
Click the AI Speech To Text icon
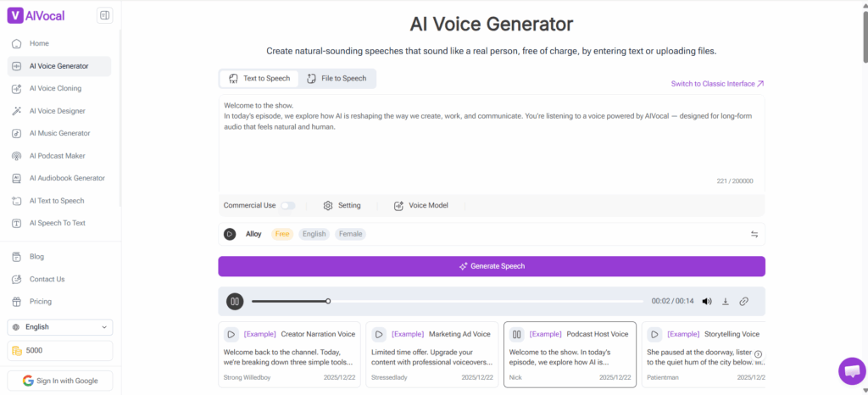[x=17, y=224]
